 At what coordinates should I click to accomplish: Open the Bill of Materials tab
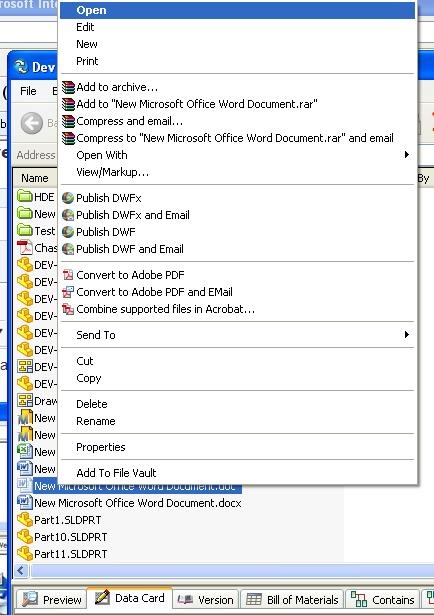click(292, 600)
